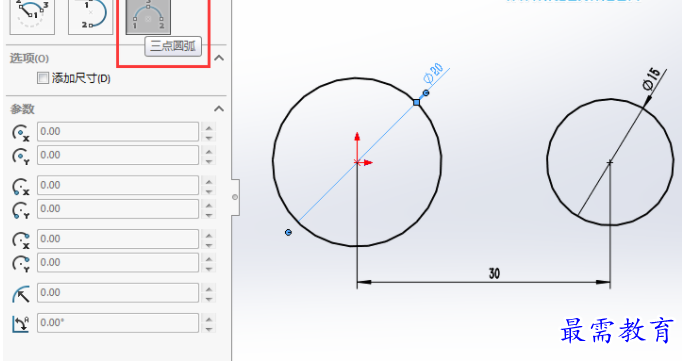Click the arc radius parameter icon

(21, 294)
